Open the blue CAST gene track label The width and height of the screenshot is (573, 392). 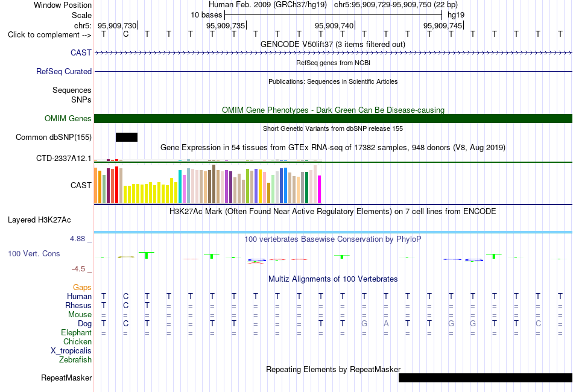pos(81,52)
